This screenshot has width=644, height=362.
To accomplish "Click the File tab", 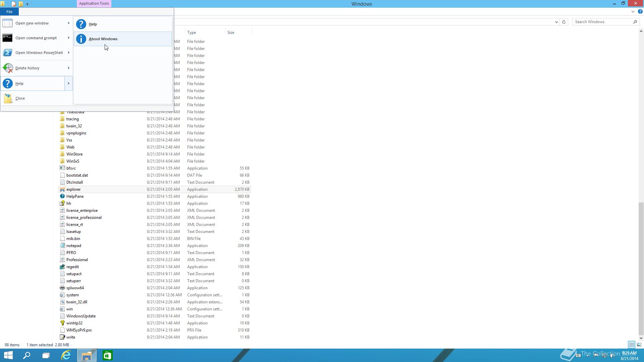I will pyautogui.click(x=9, y=12).
